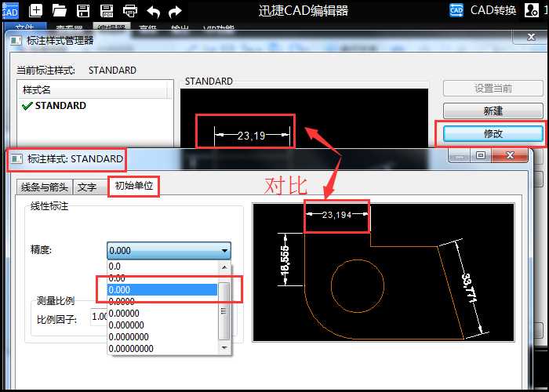549x392 pixels.
Task: Click the precision list scrollbar thumb
Action: tap(224, 310)
